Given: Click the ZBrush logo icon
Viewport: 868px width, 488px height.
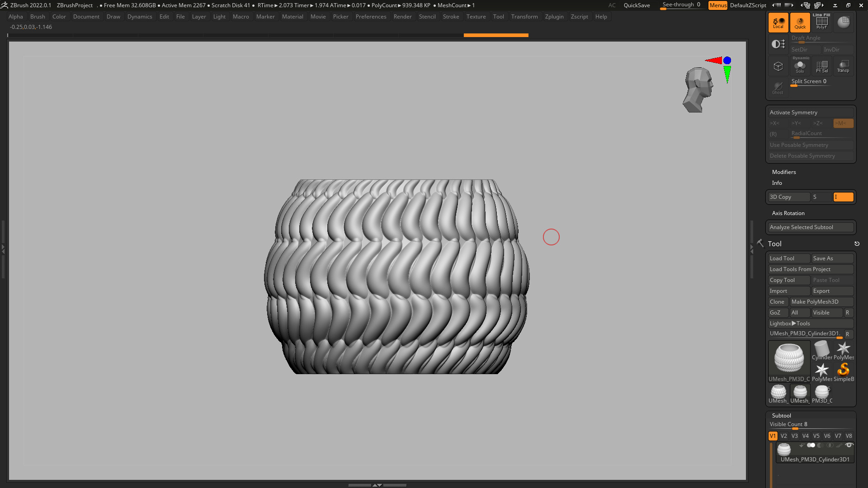Looking at the screenshot, I should tap(5, 5).
